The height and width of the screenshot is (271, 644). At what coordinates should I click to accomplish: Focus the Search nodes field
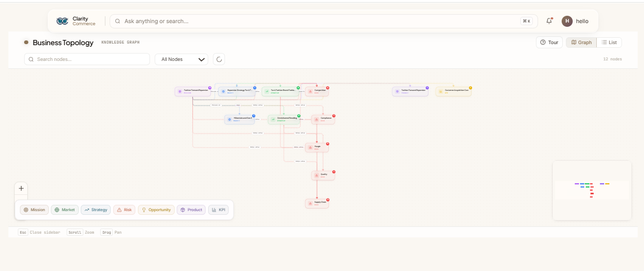point(87,59)
